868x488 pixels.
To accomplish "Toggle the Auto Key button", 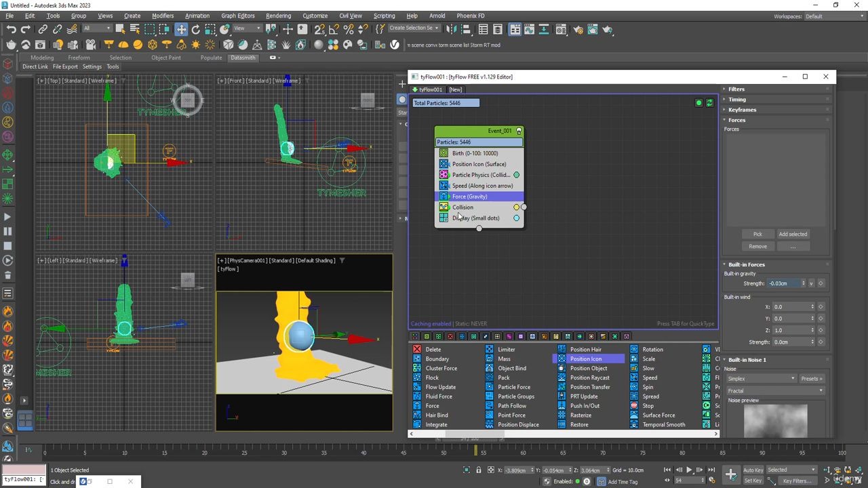I will [x=753, y=470].
